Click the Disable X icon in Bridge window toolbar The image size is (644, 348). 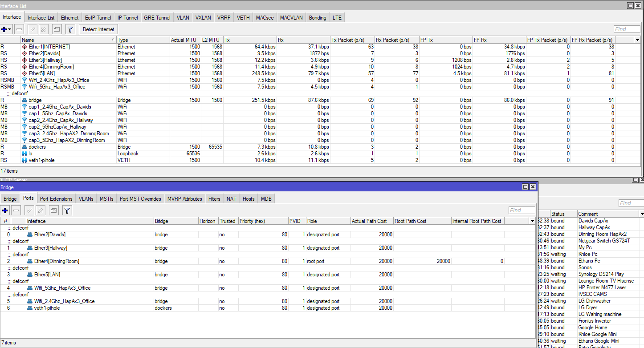[x=41, y=210]
